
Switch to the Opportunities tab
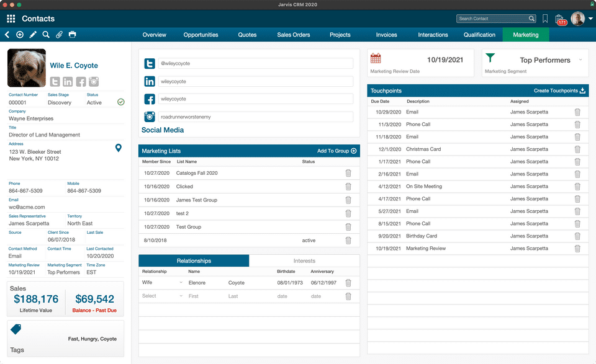(201, 35)
